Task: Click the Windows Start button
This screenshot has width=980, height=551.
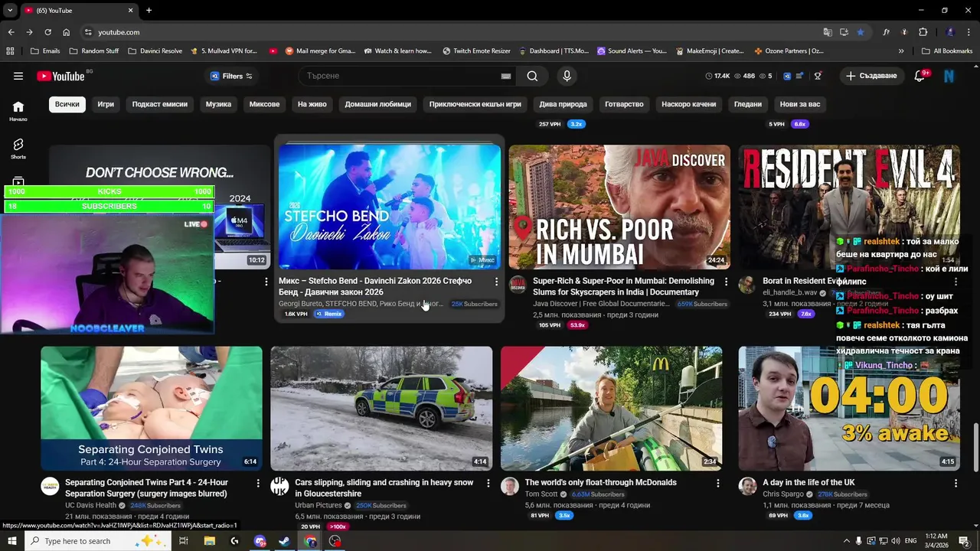Action: click(x=11, y=541)
